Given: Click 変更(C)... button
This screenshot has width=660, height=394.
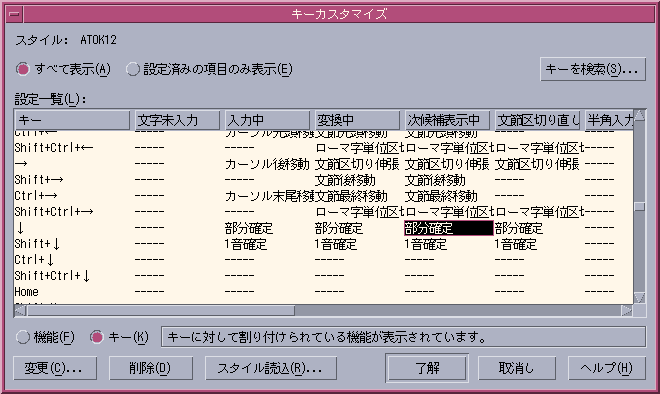Looking at the screenshot, I should coord(55,368).
